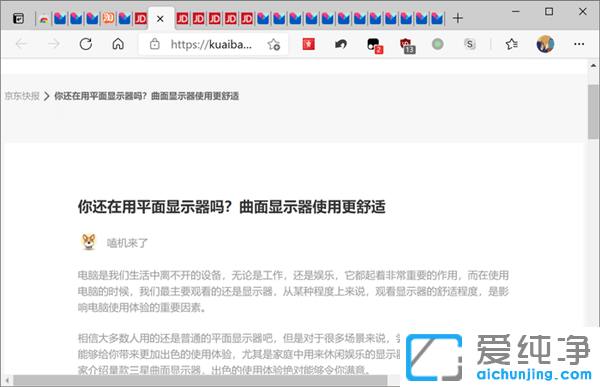Open the home page

click(x=118, y=44)
